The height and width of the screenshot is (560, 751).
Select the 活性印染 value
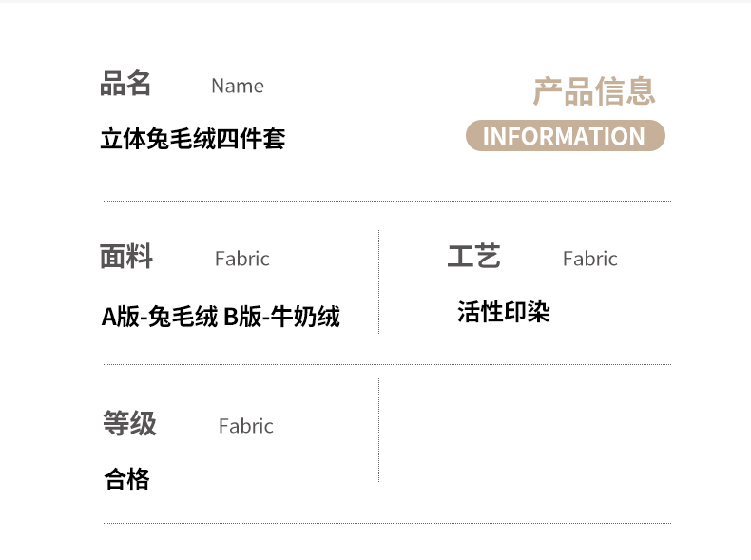click(504, 312)
